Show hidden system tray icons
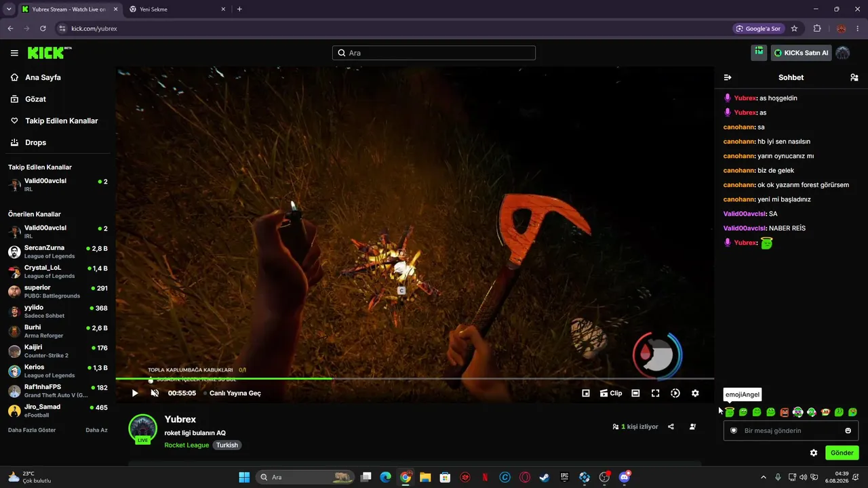This screenshot has width=868, height=488. [x=764, y=477]
